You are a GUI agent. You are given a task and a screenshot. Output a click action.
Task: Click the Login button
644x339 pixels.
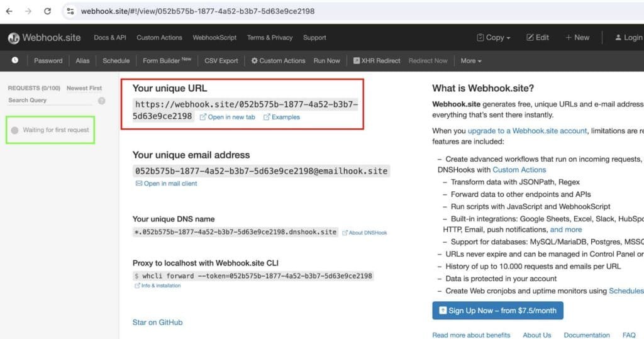[x=628, y=37]
